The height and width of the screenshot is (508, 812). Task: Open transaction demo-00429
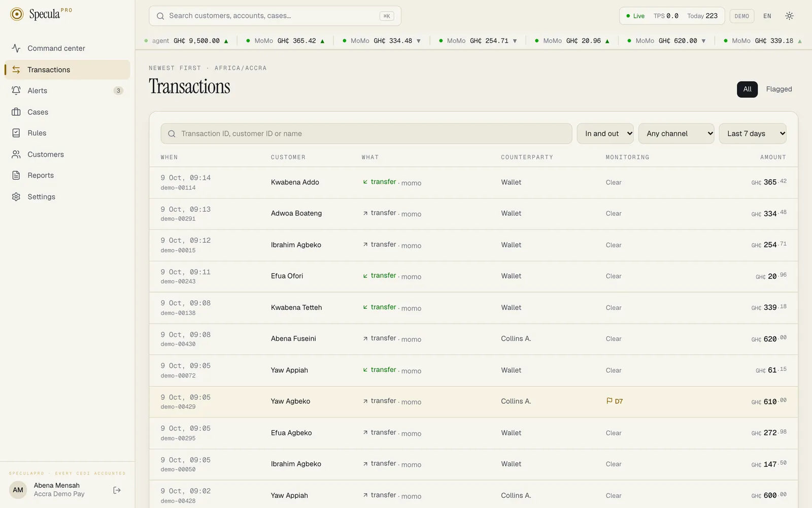[178, 407]
